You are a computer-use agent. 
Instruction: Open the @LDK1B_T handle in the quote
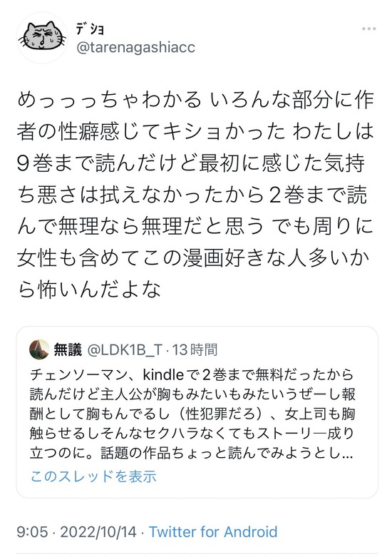[124, 350]
